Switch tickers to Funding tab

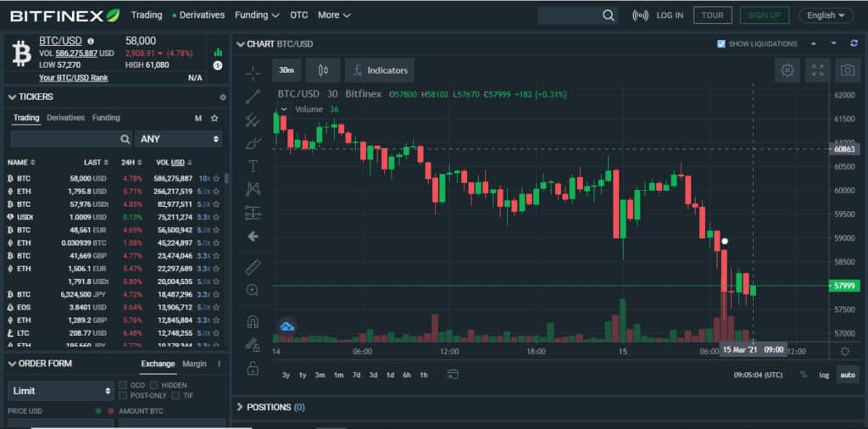click(106, 117)
